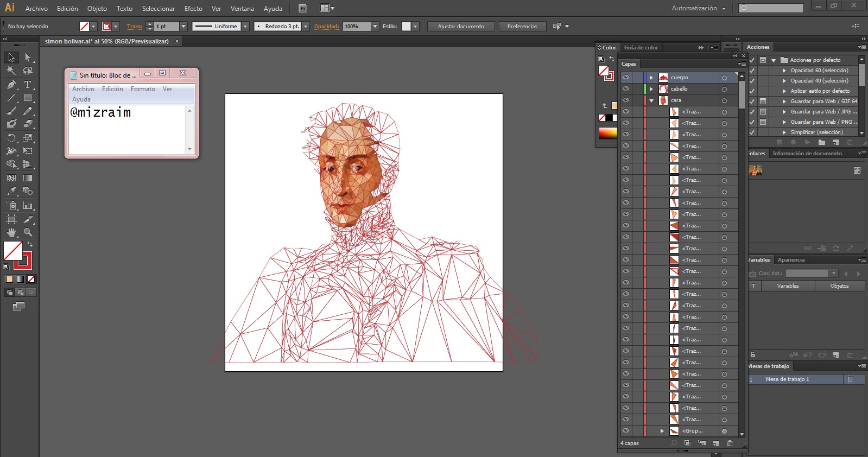
Task: Select the Hand tool
Action: [11, 232]
